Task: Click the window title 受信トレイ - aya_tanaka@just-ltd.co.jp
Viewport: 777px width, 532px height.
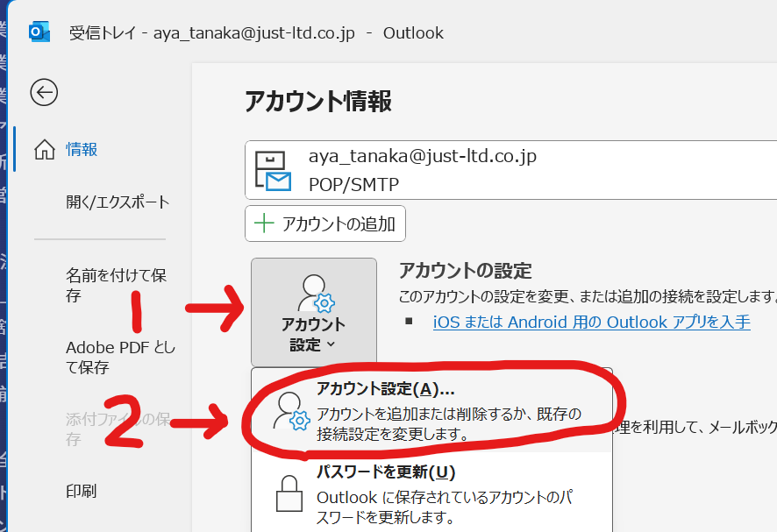Action: click(x=211, y=32)
